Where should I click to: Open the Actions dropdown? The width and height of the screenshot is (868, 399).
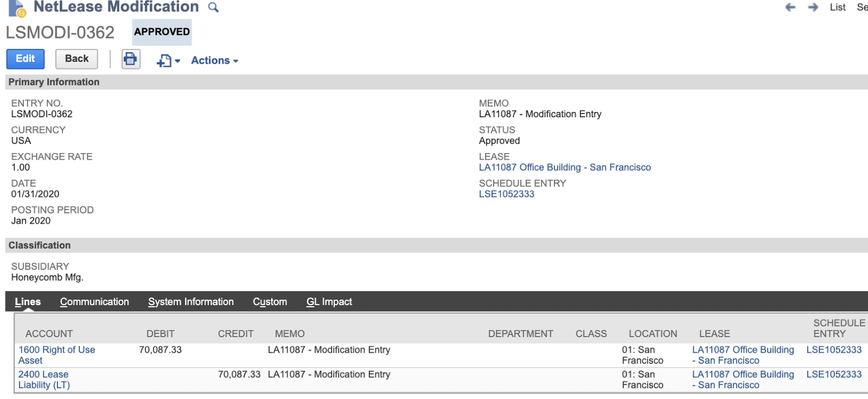213,60
